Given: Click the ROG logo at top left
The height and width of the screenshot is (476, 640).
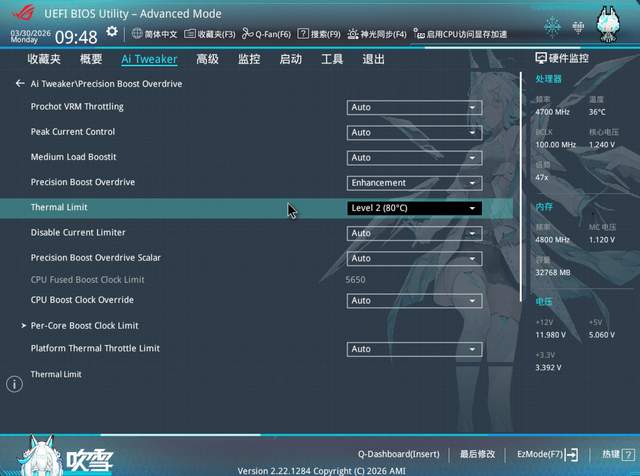Looking at the screenshot, I should coord(24,13).
